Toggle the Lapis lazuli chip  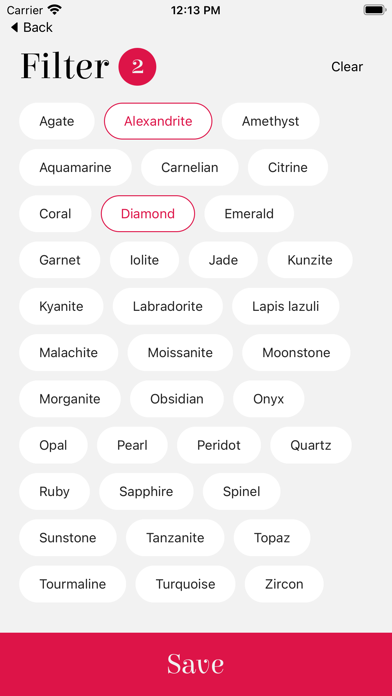click(x=285, y=306)
